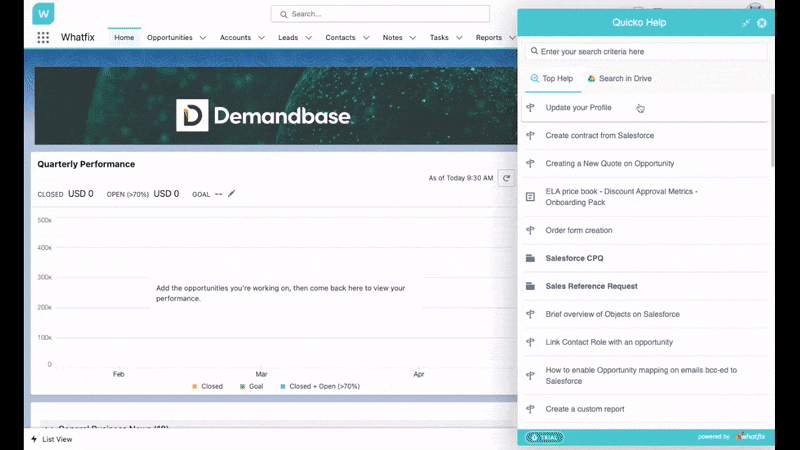Expand the Notes dropdown chevron
Viewport: 800px width, 450px height.
413,38
